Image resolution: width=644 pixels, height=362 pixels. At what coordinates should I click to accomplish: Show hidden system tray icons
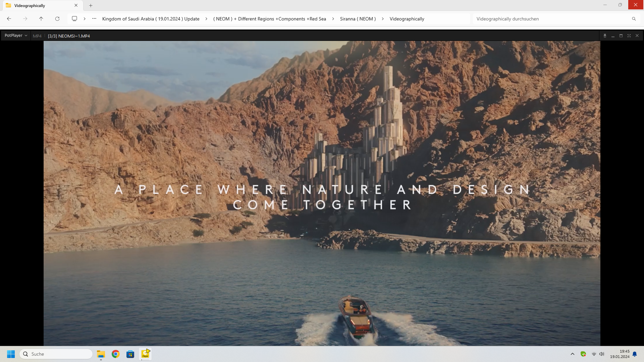click(x=573, y=354)
